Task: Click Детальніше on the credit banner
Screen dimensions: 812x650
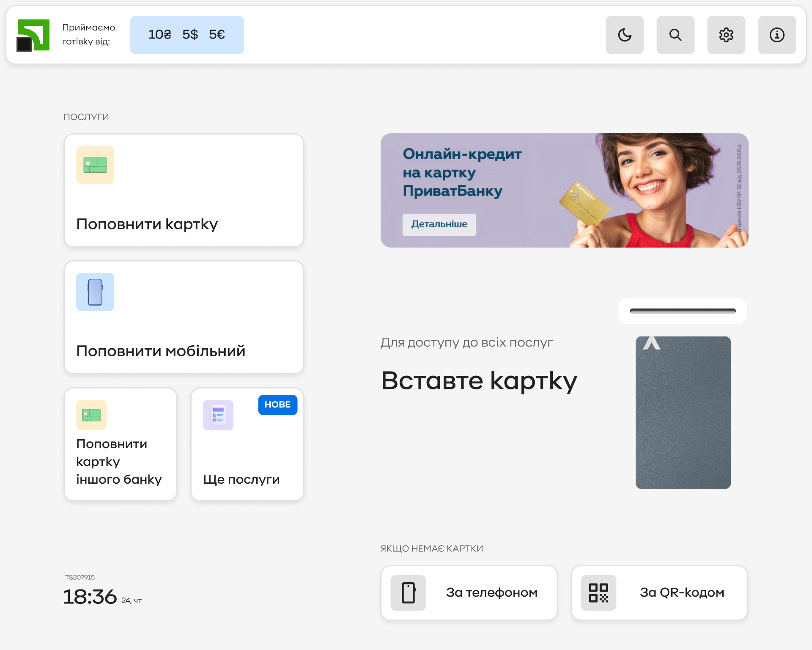Action: [439, 224]
